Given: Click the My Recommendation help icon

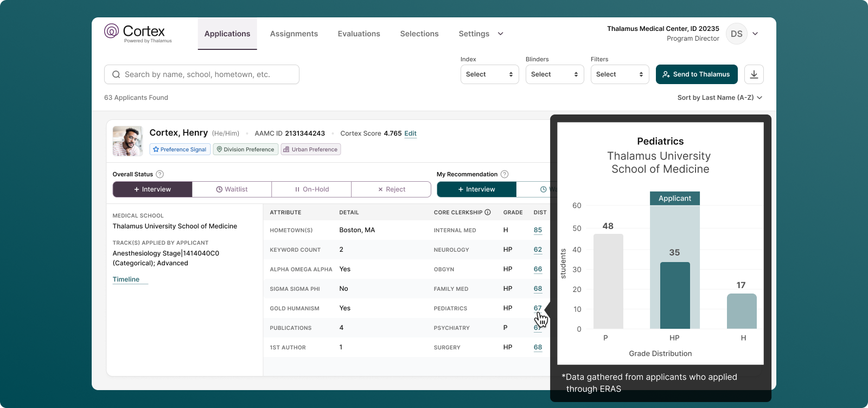Looking at the screenshot, I should 505,174.
